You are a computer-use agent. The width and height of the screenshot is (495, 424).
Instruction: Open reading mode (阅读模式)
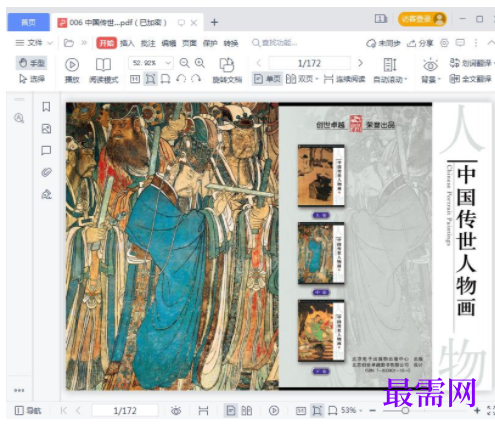tap(104, 70)
